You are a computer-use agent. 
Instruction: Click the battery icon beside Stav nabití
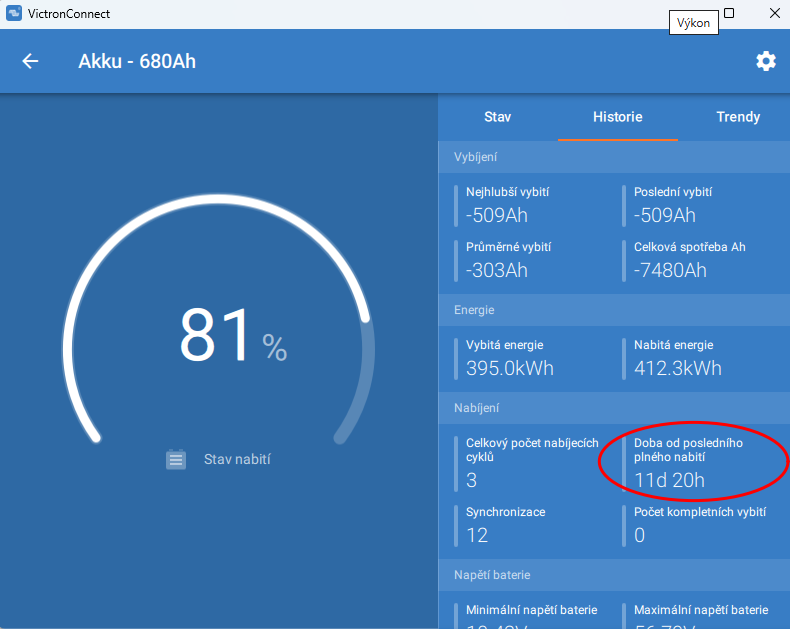(x=176, y=459)
